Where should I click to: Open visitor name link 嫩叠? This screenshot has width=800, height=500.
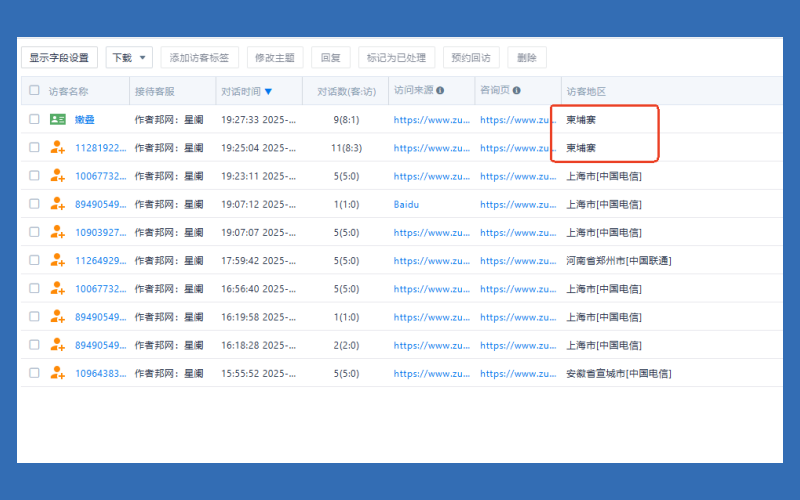85,119
